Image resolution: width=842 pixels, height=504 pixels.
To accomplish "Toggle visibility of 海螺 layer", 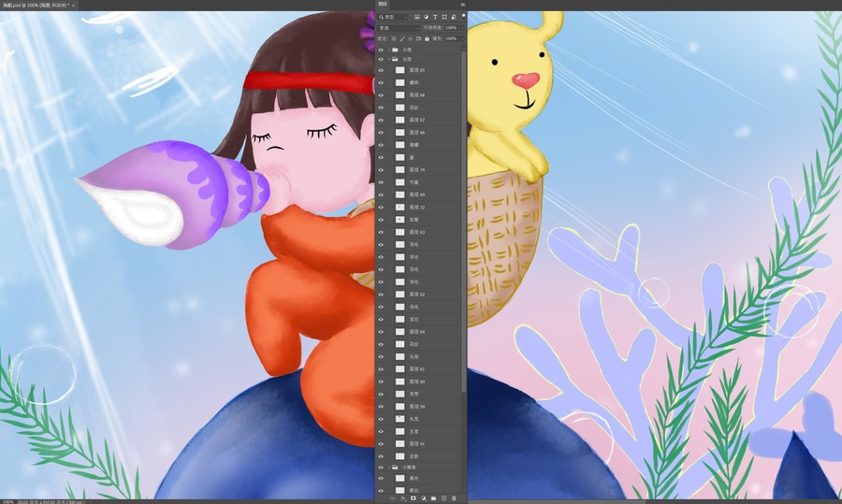I will point(381,145).
